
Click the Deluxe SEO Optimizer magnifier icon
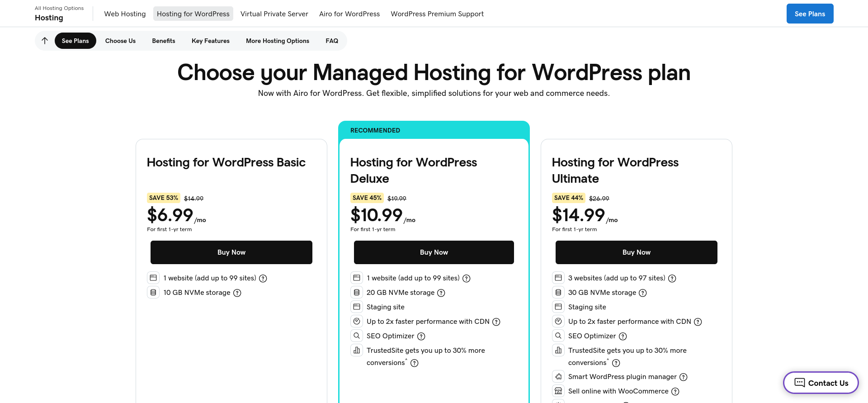pyautogui.click(x=357, y=336)
